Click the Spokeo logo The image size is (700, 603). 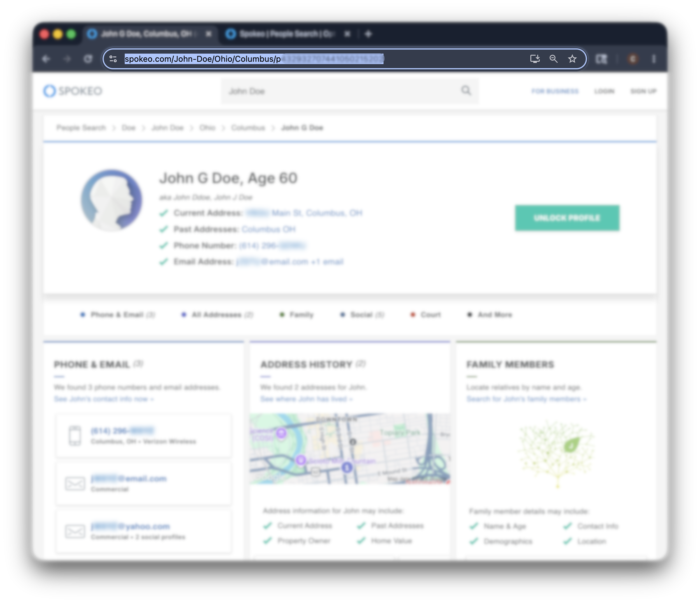[73, 91]
